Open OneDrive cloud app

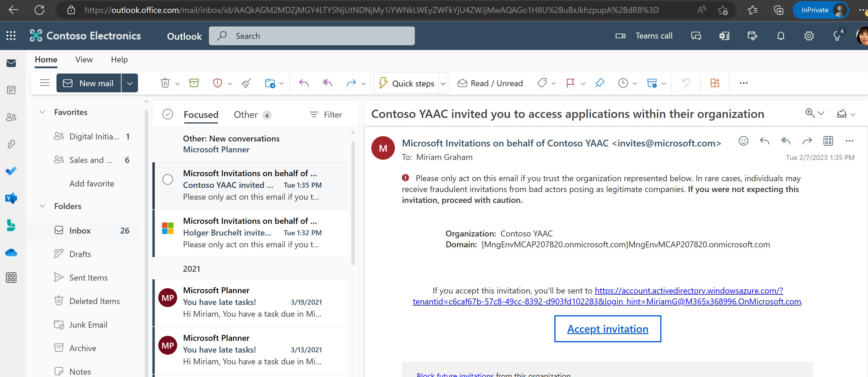coord(11,252)
